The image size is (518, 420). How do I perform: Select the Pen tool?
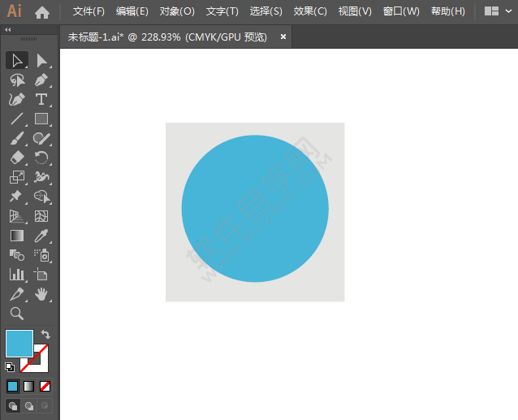tap(41, 80)
